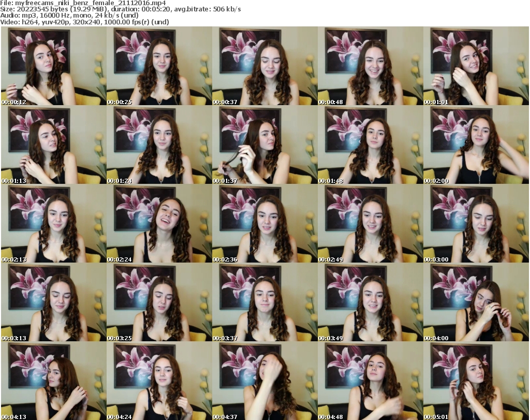Select the thumbnail stamped 00:03:25
Image resolution: width=530 pixels, height=420 pixels.
click(x=159, y=302)
